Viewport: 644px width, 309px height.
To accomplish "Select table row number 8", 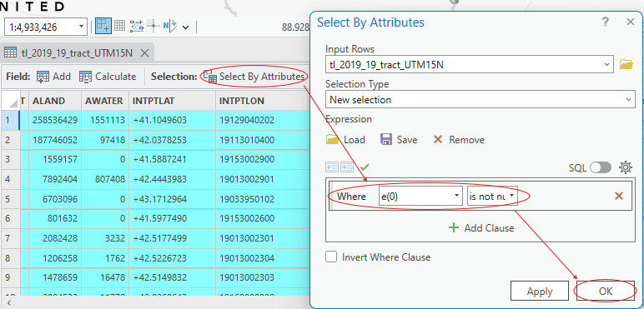I will pyautogui.click(x=10, y=258).
